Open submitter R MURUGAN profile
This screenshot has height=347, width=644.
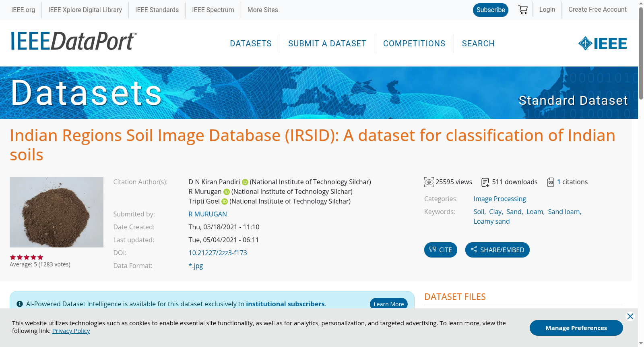click(208, 214)
